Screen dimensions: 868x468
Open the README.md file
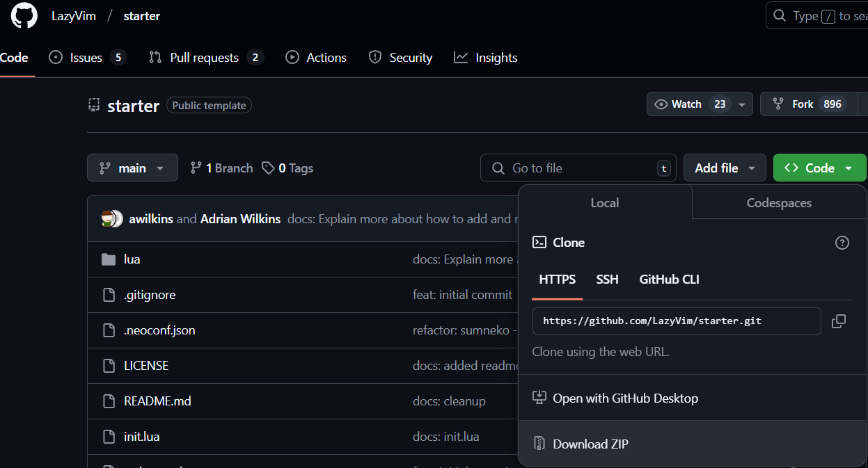click(x=157, y=401)
